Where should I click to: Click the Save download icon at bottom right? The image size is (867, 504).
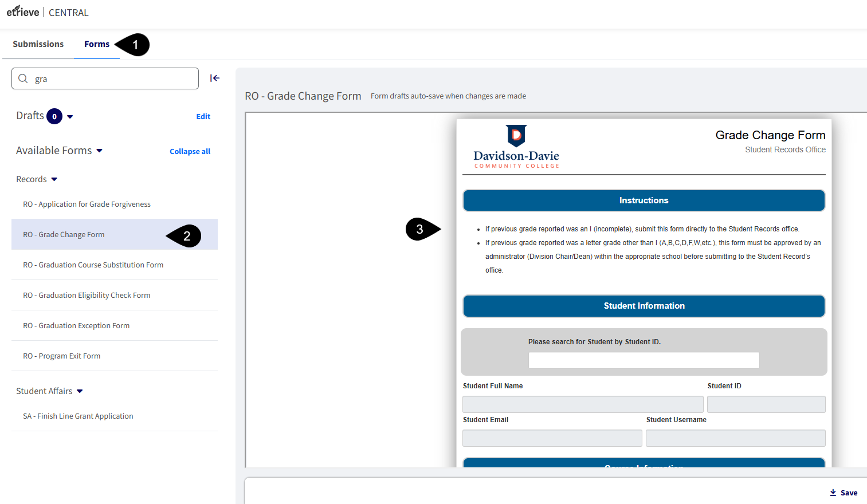click(x=833, y=493)
